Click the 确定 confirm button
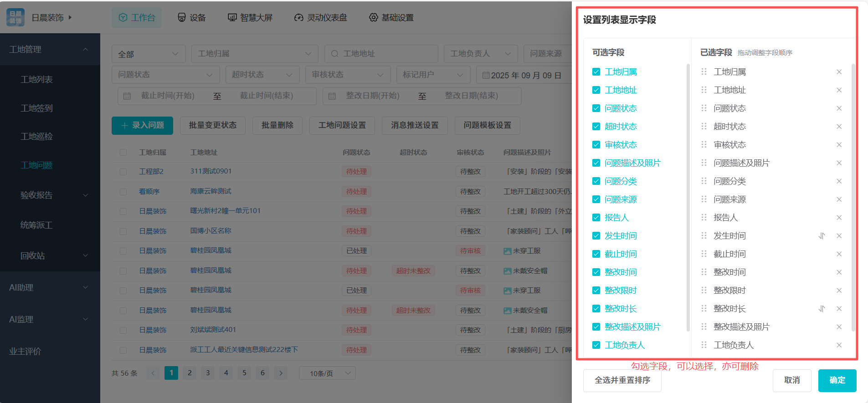 [x=837, y=380]
